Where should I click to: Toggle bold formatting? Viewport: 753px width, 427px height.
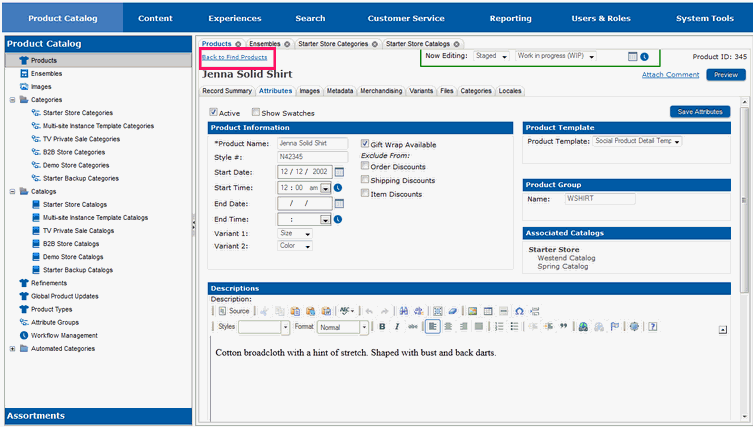pos(382,327)
